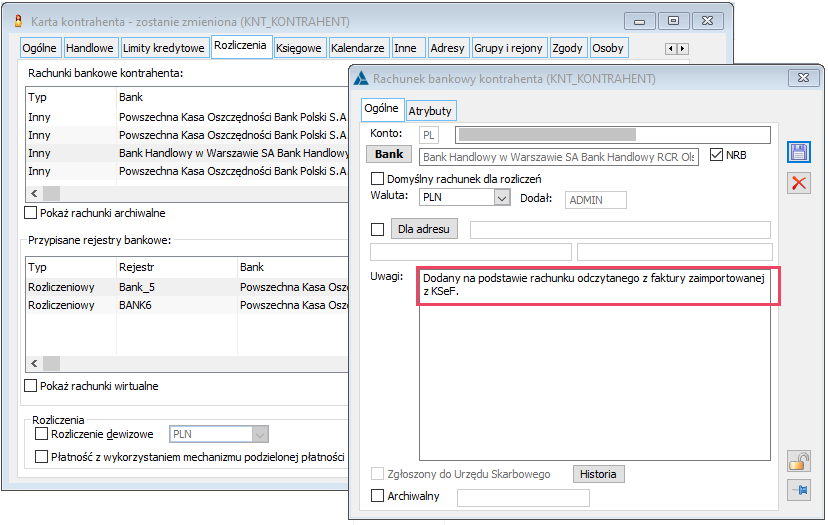Click the Bank column header in registers table
The image size is (828, 525).
pos(293,267)
